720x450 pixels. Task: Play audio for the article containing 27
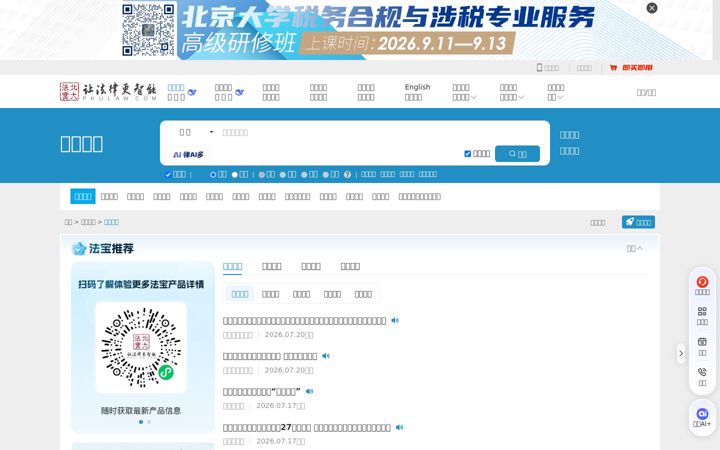tap(399, 427)
